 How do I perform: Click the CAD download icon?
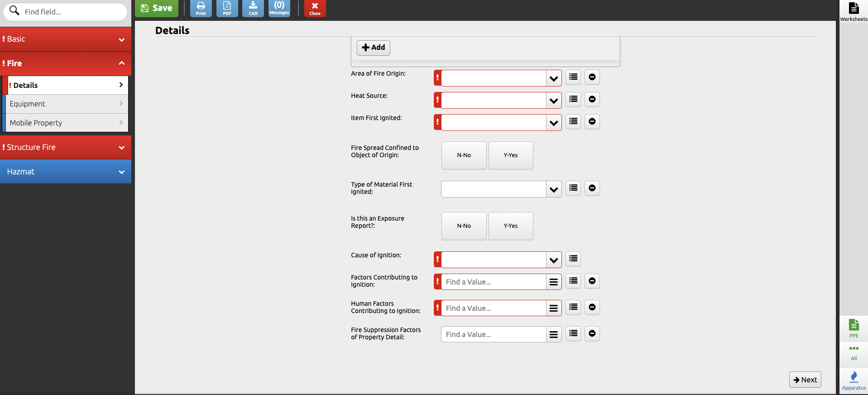[253, 8]
